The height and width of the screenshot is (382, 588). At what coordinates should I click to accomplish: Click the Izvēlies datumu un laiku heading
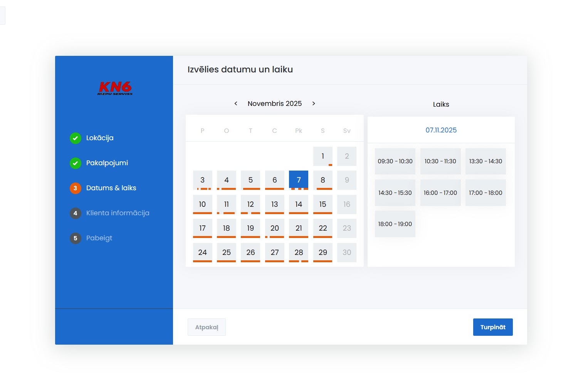[240, 69]
